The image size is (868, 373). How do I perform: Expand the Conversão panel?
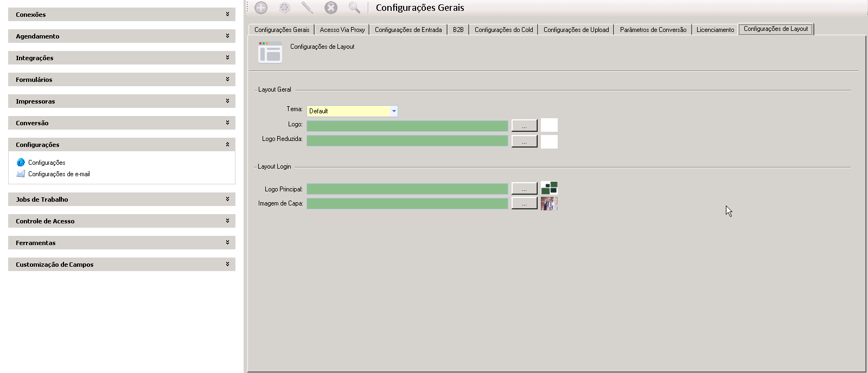click(122, 123)
